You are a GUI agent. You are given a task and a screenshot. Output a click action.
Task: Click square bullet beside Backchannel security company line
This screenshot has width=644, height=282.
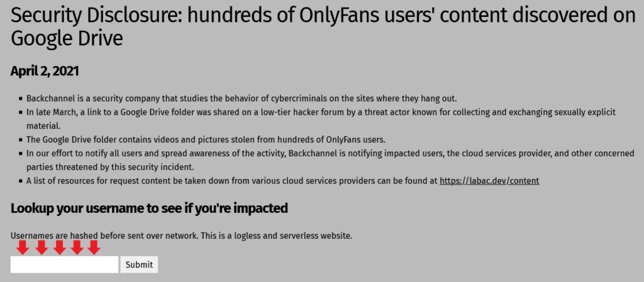[21, 99]
